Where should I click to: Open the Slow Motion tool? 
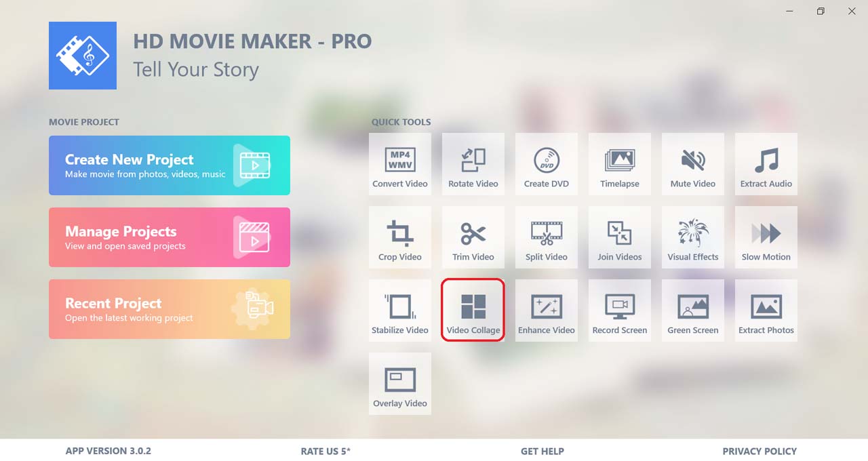click(x=766, y=237)
